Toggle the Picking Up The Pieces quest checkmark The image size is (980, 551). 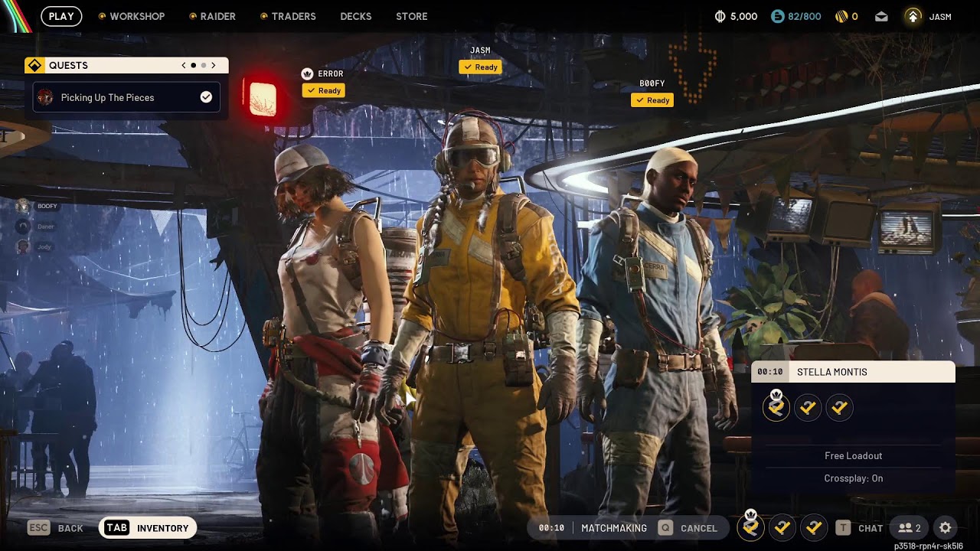[206, 97]
